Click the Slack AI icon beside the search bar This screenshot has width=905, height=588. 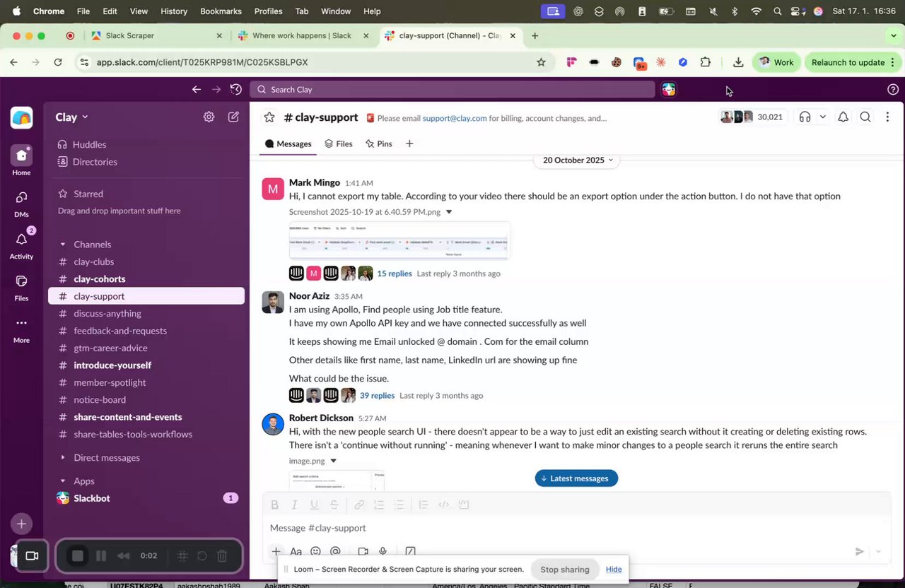coord(669,90)
